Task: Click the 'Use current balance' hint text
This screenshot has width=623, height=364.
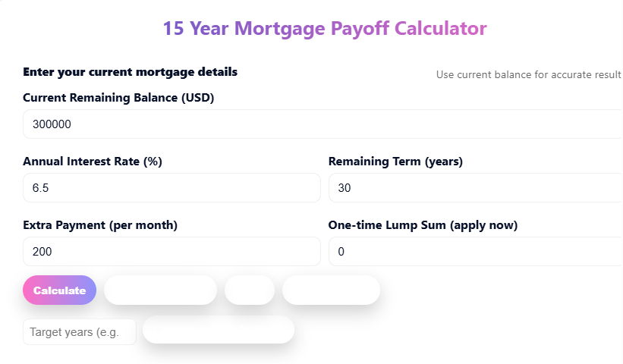Action: click(528, 74)
